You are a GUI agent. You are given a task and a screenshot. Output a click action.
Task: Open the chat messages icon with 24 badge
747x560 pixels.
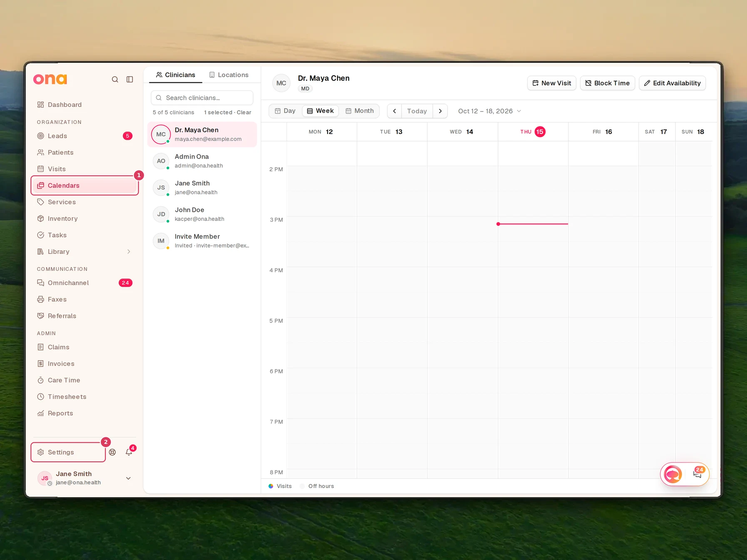click(697, 474)
